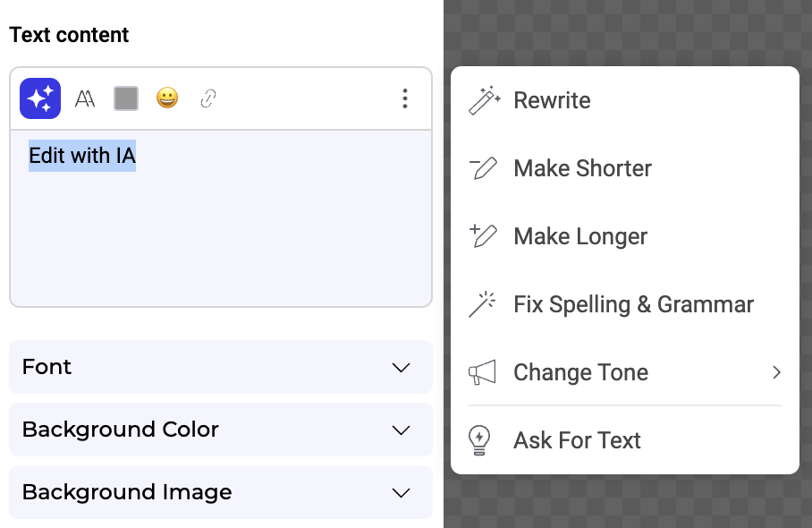Screen dimensions: 812x528
Task: Click the megaphone Change Tone icon
Action: click(483, 372)
